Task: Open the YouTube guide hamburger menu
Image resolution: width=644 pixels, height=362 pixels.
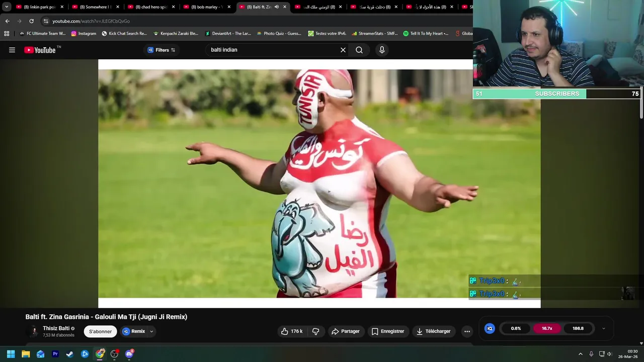Action: 12,50
